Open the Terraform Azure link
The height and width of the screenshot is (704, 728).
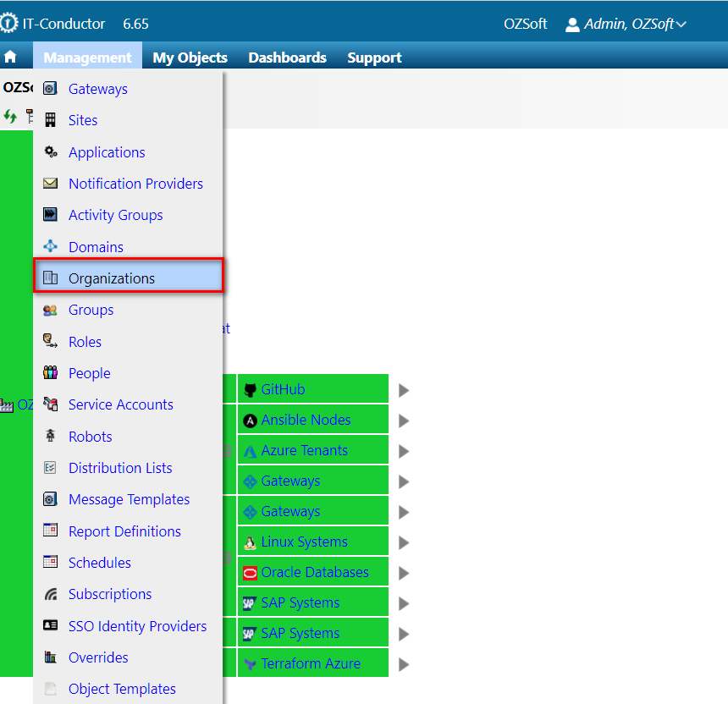(311, 663)
